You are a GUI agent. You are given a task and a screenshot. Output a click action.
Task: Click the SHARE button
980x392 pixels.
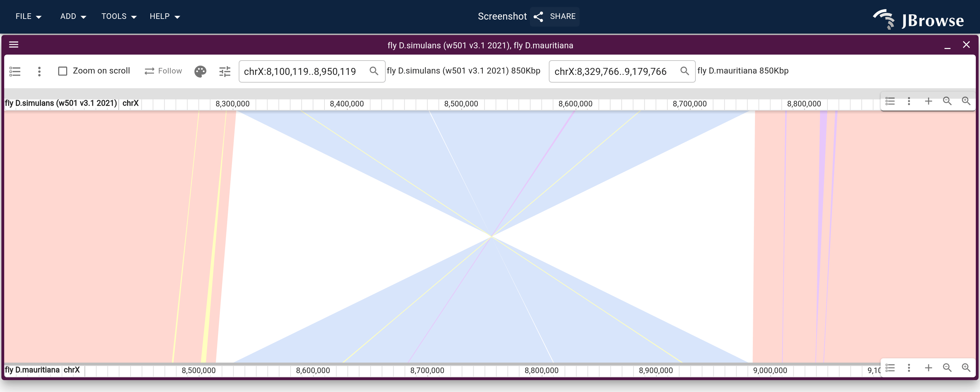pos(555,16)
